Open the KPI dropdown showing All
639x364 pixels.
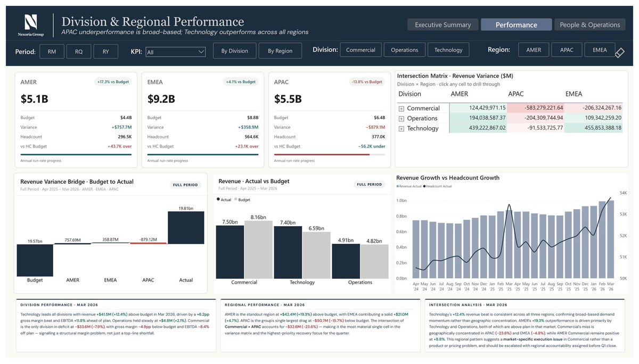click(175, 52)
